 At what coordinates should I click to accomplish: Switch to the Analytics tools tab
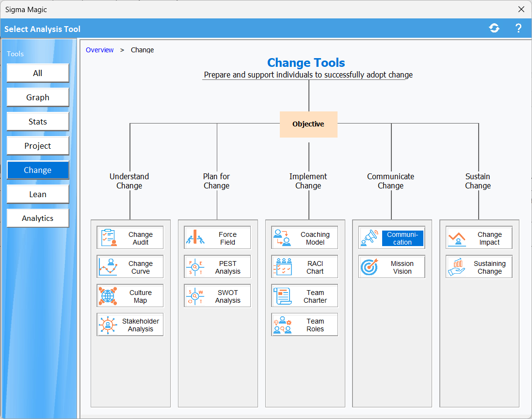point(38,218)
